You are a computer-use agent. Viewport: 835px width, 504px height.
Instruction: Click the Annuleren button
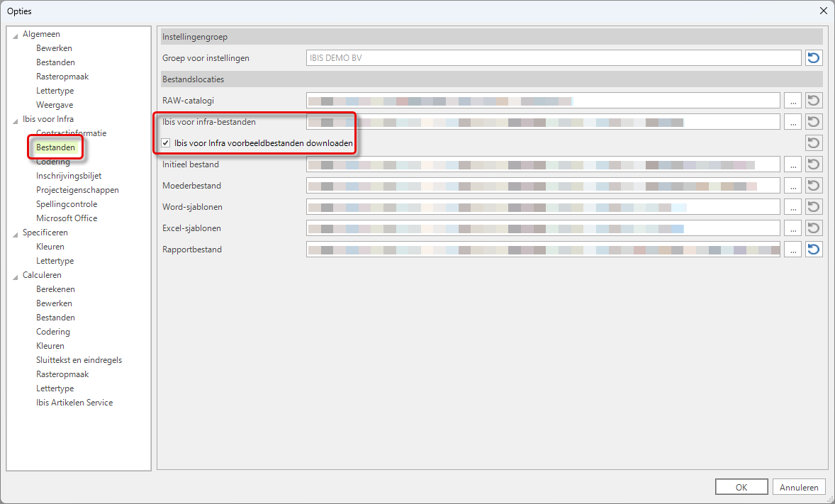800,487
